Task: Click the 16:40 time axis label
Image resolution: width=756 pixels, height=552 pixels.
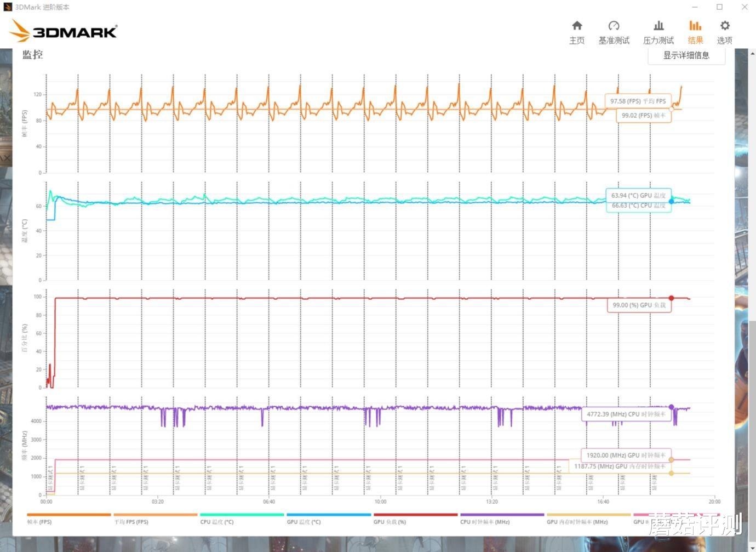Action: tap(603, 502)
